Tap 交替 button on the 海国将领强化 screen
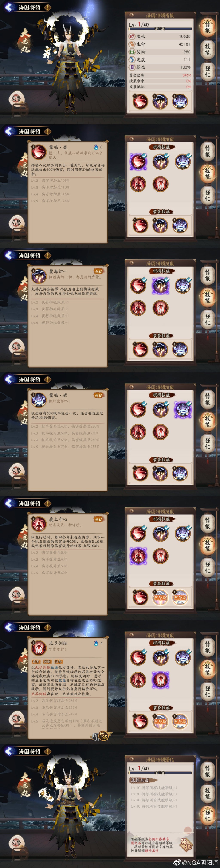This screenshot has width=220, height=868. click(x=16, y=842)
